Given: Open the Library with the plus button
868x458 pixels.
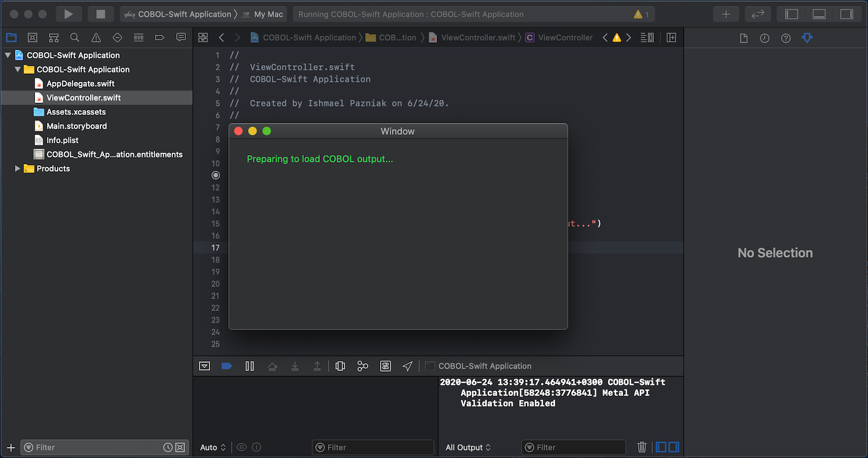Looking at the screenshot, I should click(x=726, y=14).
